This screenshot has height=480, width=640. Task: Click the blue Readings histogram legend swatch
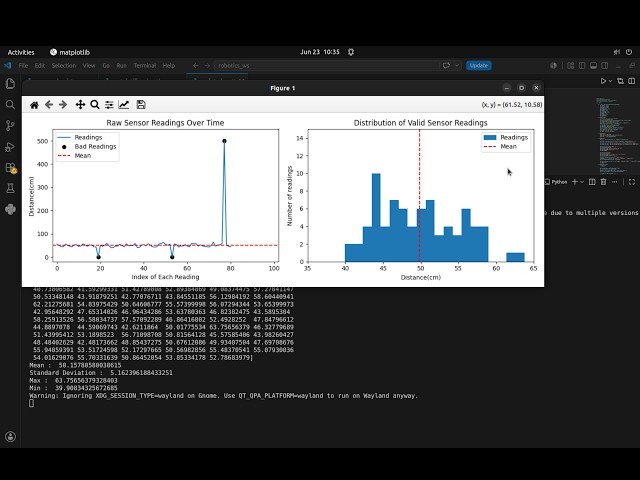click(x=490, y=138)
